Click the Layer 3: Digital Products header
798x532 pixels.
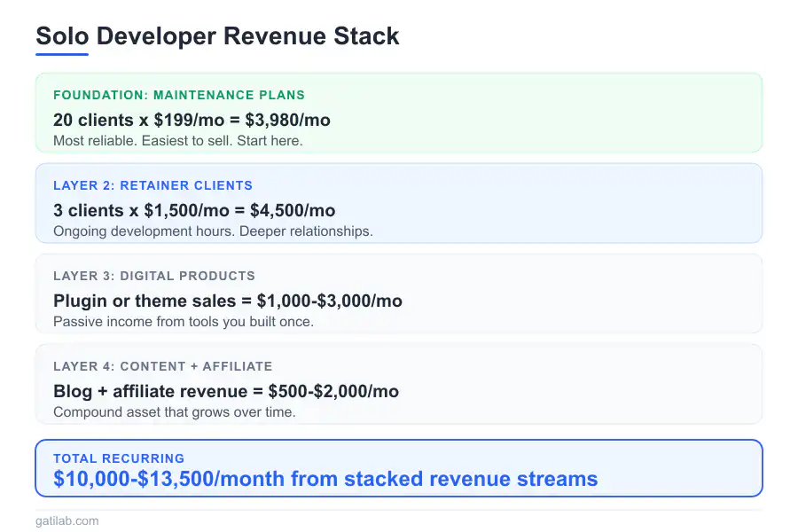click(x=153, y=276)
